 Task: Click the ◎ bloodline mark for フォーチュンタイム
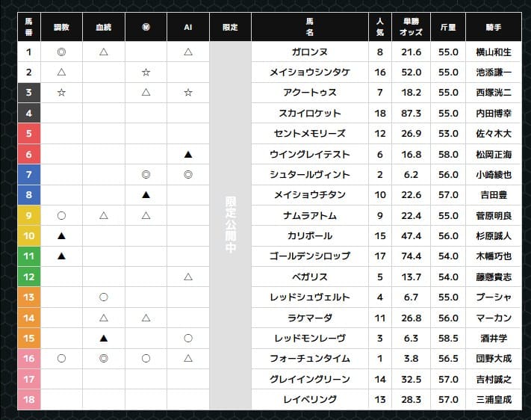pyautogui.click(x=104, y=359)
